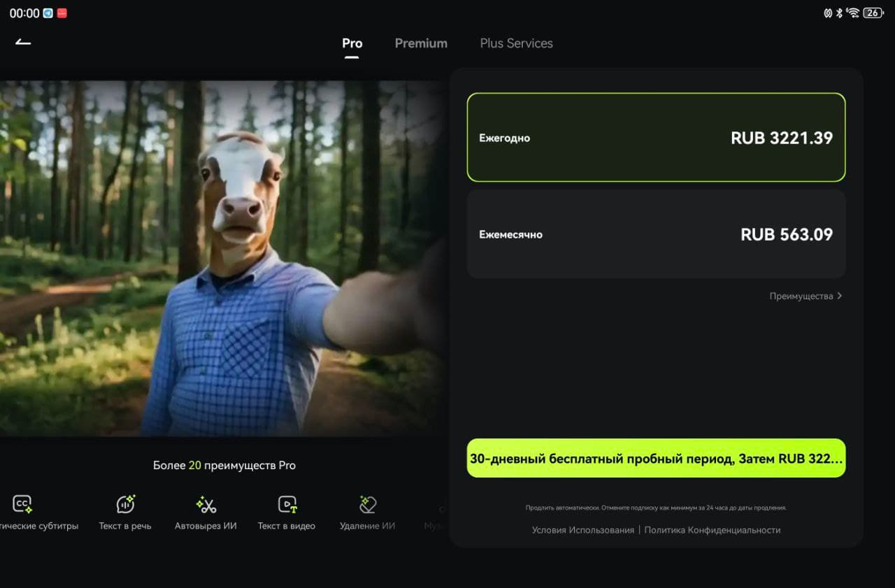Select the Ежегодно RUB 3221.39 plan
This screenshot has height=588, width=895.
point(656,137)
